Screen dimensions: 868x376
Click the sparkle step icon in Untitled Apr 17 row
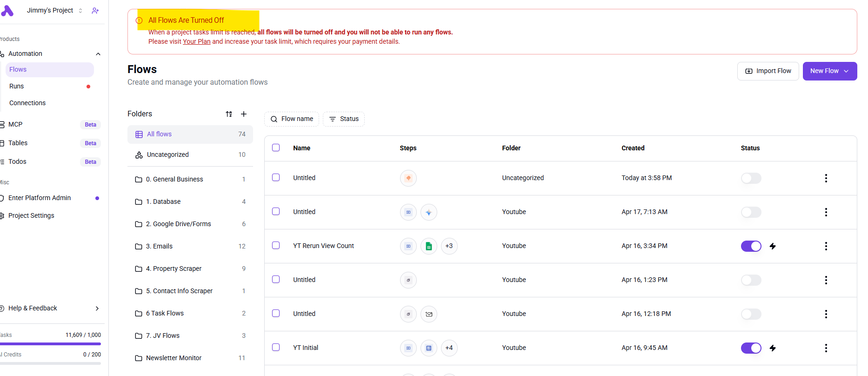click(x=429, y=212)
